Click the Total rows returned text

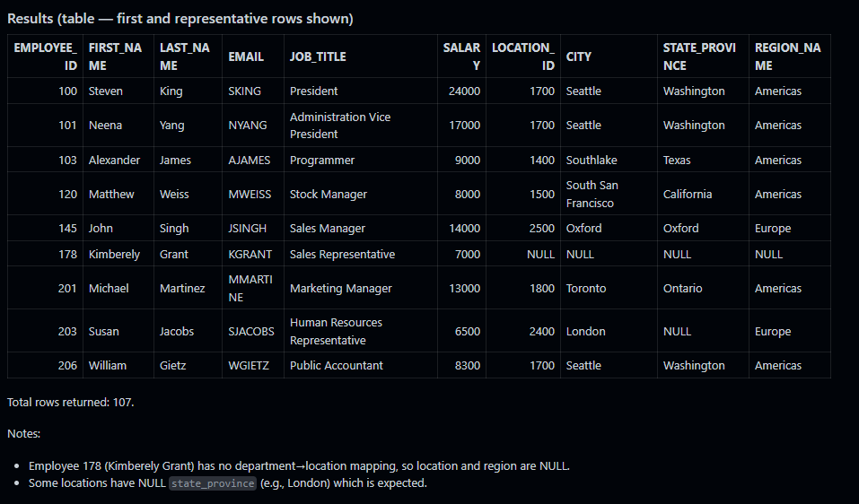(71, 402)
